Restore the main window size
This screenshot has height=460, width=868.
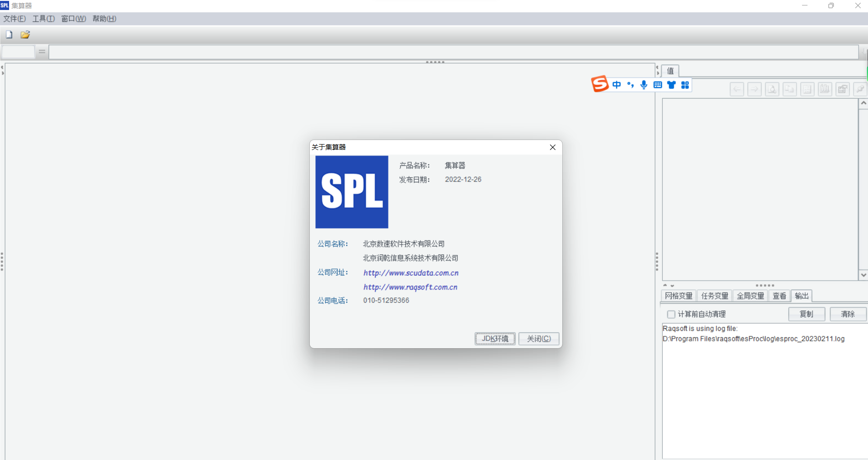click(x=831, y=5)
